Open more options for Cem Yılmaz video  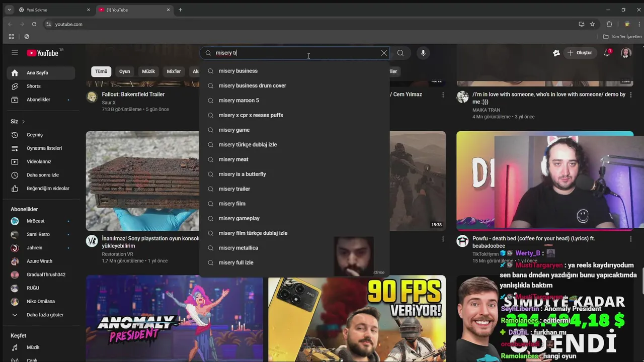click(x=443, y=95)
